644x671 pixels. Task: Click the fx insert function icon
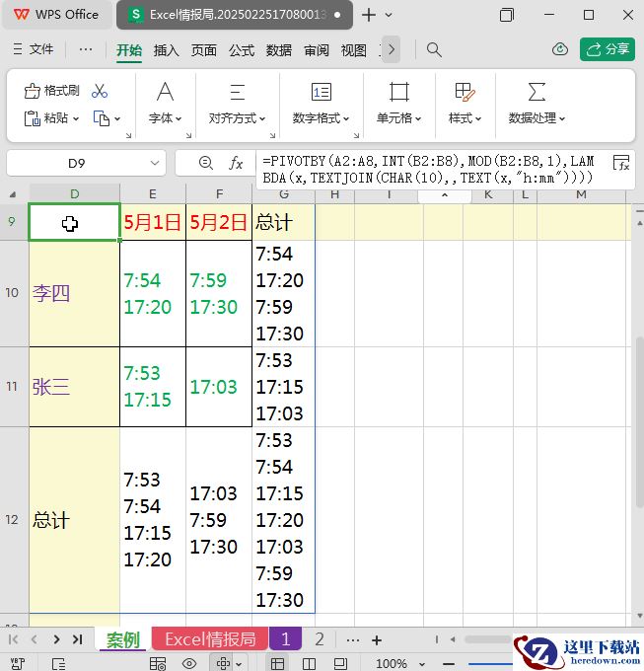point(236,163)
